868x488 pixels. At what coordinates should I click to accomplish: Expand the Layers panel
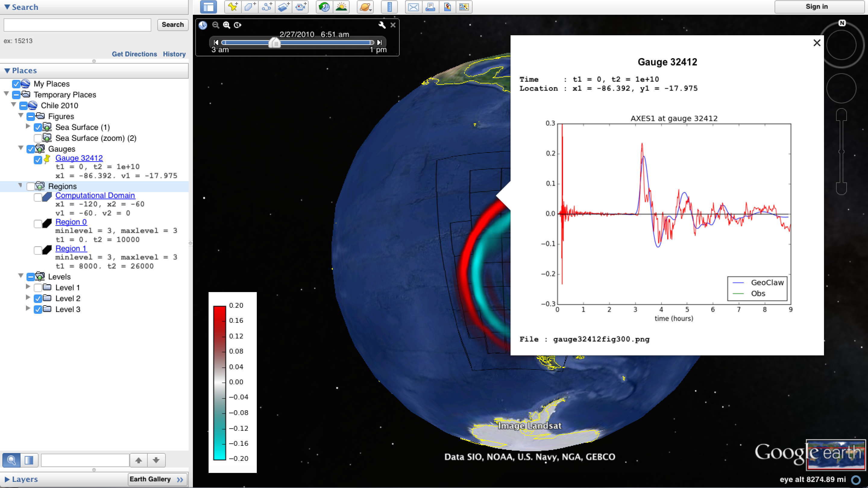coord(7,479)
